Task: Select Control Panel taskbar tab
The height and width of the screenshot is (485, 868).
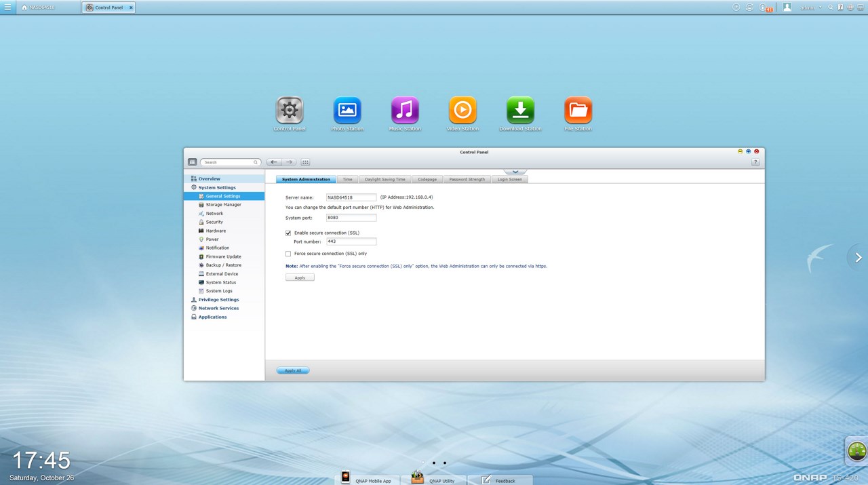Action: coord(108,7)
